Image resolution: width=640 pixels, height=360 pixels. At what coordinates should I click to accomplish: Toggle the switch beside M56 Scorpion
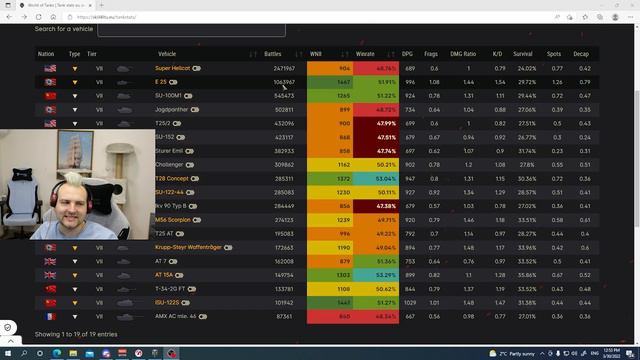pyautogui.click(x=197, y=220)
